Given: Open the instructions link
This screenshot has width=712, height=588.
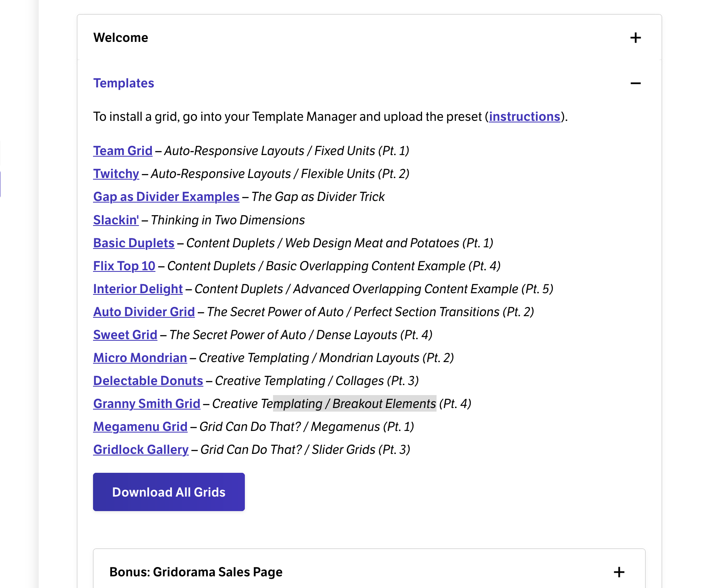Looking at the screenshot, I should coord(524,116).
